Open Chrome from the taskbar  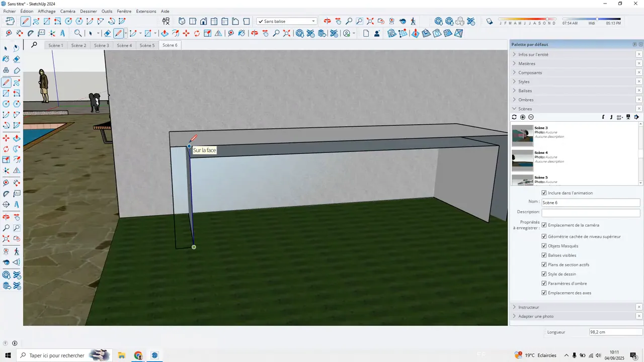pos(138,355)
